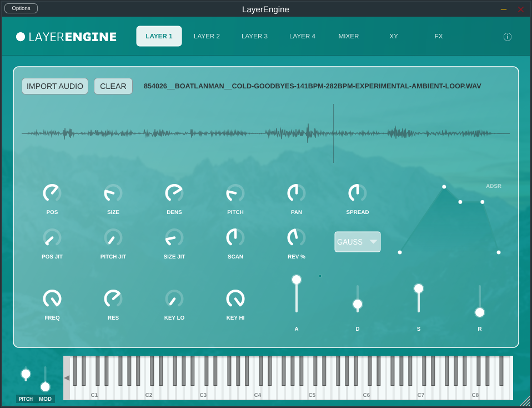Switch to the LAYER 1 tab
This screenshot has height=408, width=532.
159,36
